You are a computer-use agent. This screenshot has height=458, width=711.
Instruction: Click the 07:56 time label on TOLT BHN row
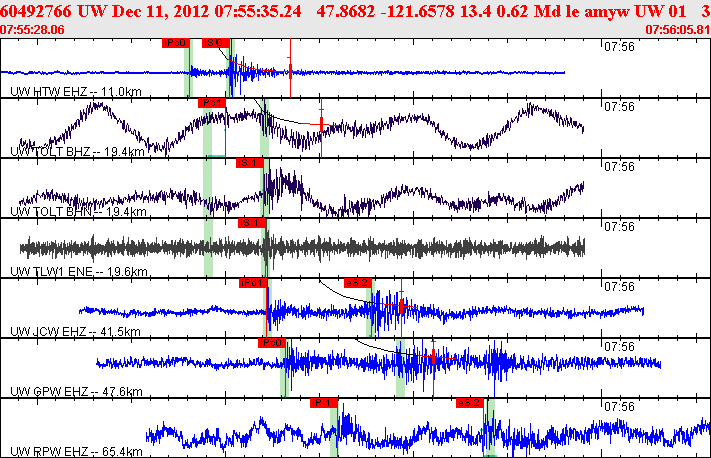[x=619, y=167]
